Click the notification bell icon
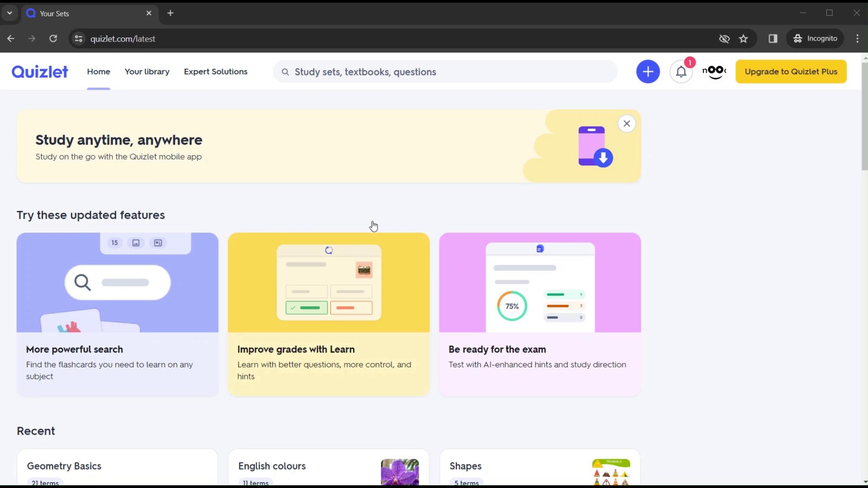This screenshot has width=868, height=488. (x=681, y=71)
